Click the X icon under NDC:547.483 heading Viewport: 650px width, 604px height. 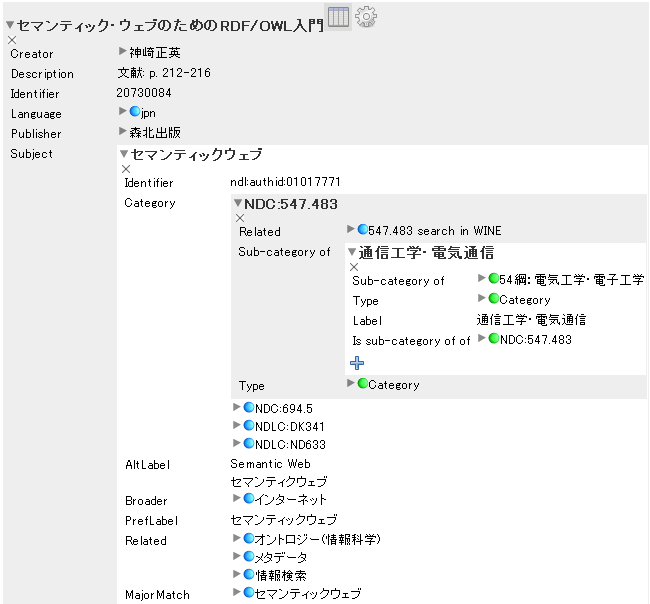pyautogui.click(x=240, y=218)
